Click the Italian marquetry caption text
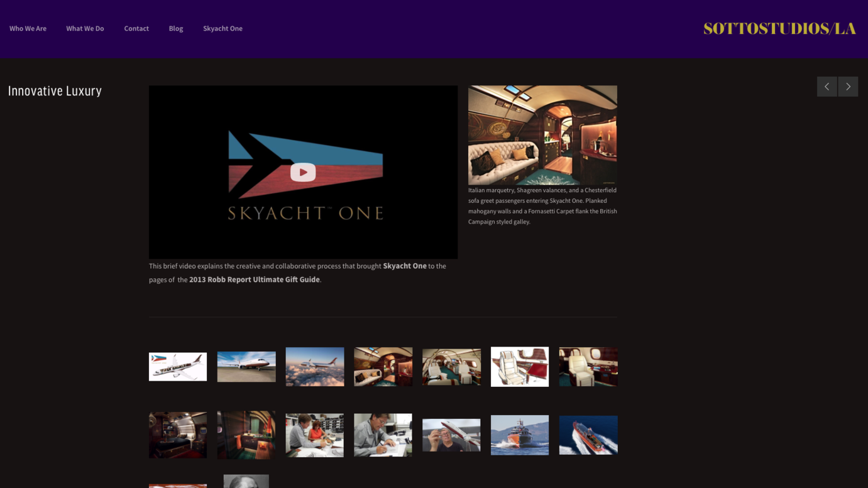The image size is (868, 488). [x=542, y=206]
